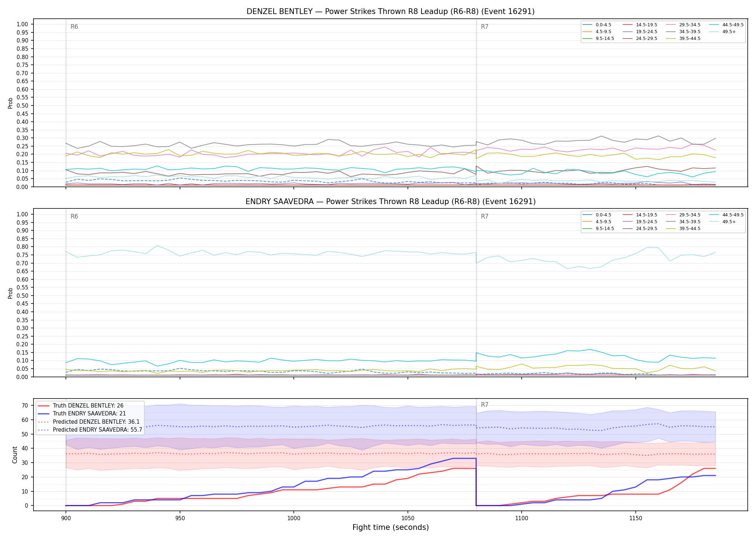Viewport: 756px width, 540px height.
Task: Click '39.5-44.5' legend entry in Bentley chart
Action: 683,39
